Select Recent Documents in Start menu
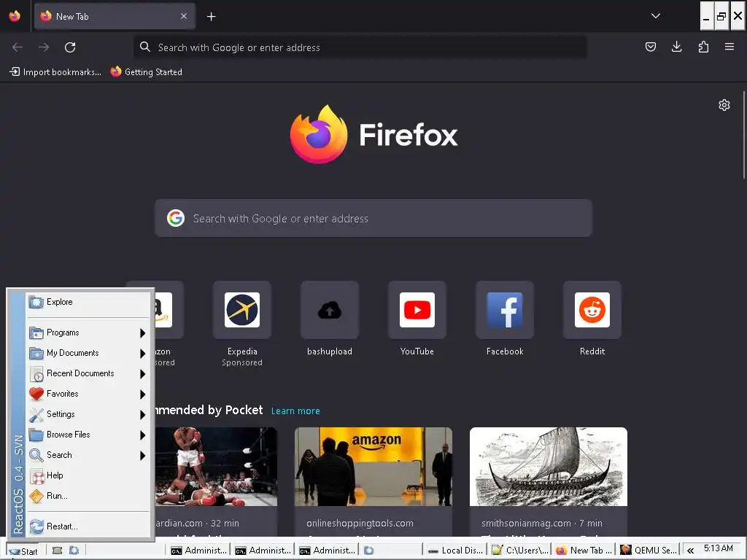The height and width of the screenshot is (560, 747). coord(88,373)
